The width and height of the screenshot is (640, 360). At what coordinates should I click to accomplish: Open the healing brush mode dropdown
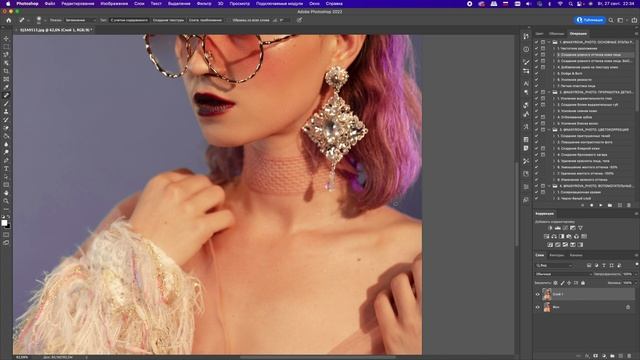(81, 20)
